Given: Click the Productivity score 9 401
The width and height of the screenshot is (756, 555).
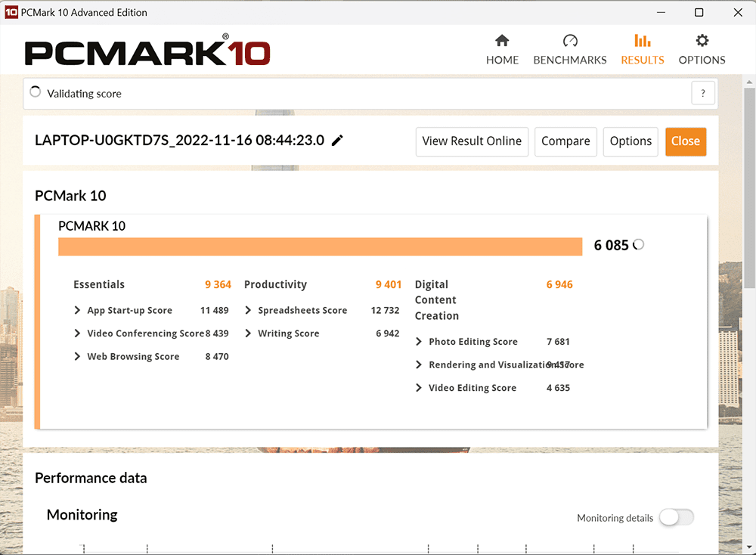Looking at the screenshot, I should [389, 284].
